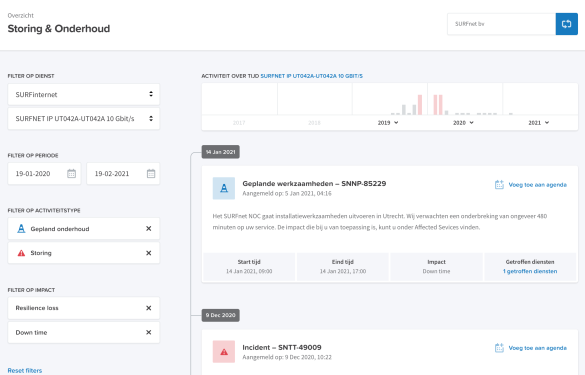This screenshot has width=585, height=375.
Task: Click the planned maintenance cone icon in SNNP-85229
Action: (x=224, y=188)
